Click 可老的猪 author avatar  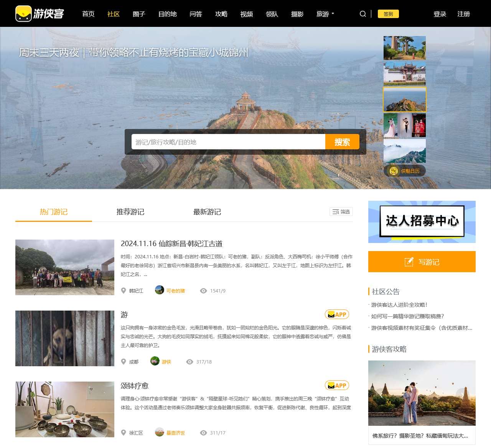pyautogui.click(x=160, y=290)
